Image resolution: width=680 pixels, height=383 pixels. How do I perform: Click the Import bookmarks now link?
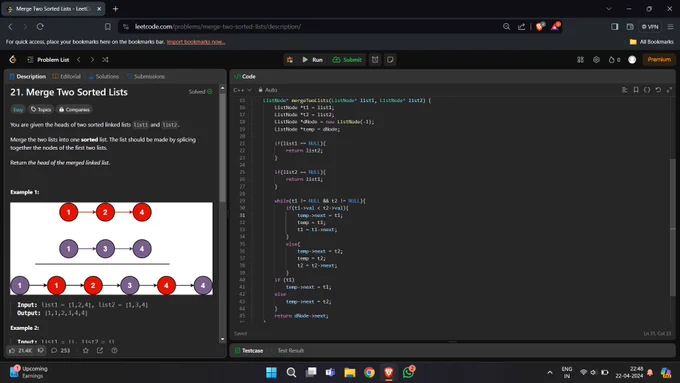click(196, 42)
